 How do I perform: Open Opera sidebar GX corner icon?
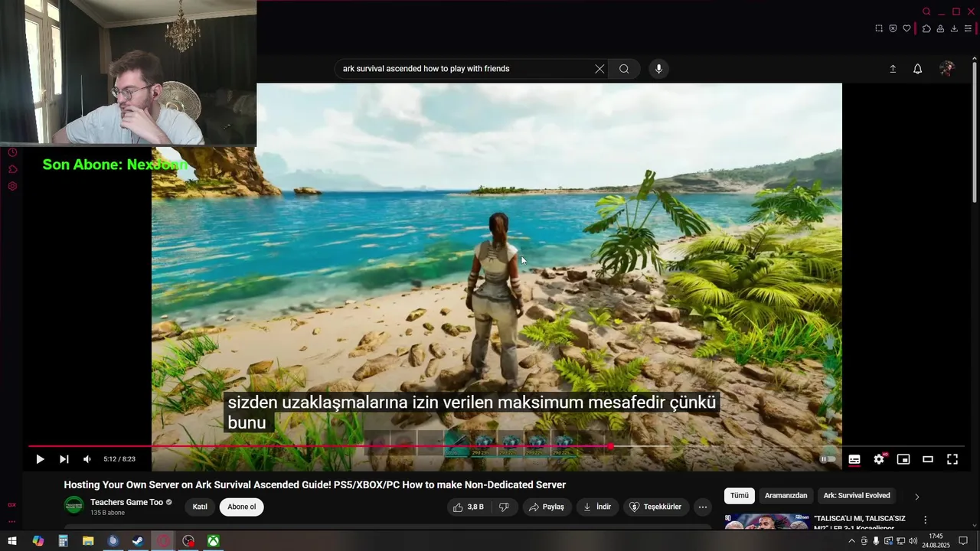[x=11, y=505]
